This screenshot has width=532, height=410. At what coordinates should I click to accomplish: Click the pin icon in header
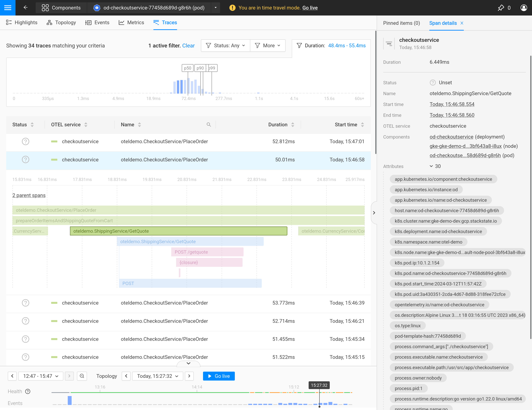(x=501, y=8)
